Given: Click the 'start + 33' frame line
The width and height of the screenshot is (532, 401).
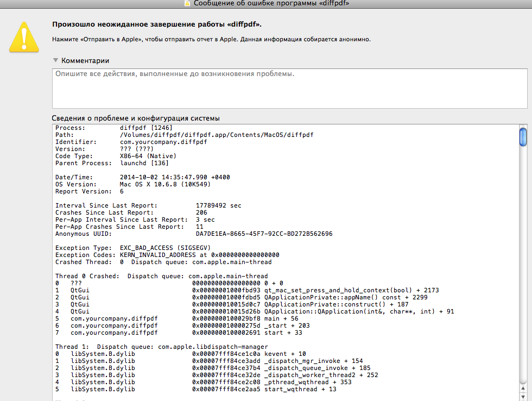Looking at the screenshot, I should [179, 333].
